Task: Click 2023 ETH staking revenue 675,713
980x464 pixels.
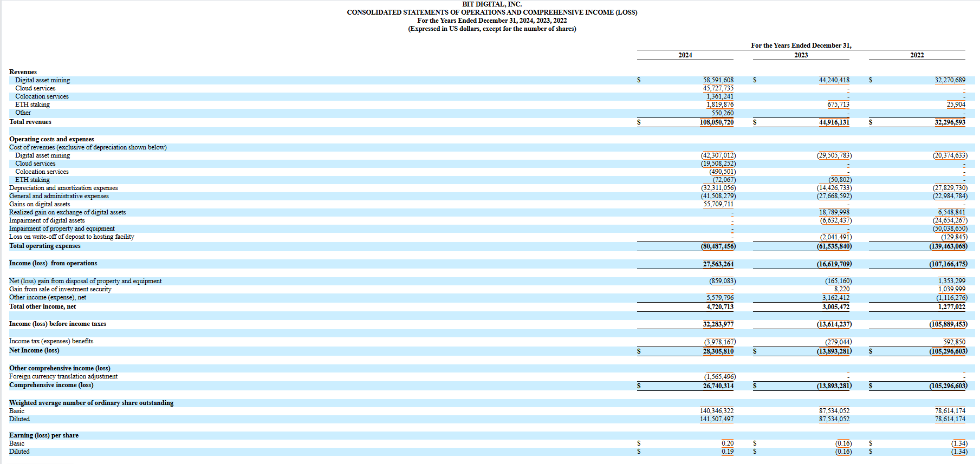Action: (x=839, y=104)
